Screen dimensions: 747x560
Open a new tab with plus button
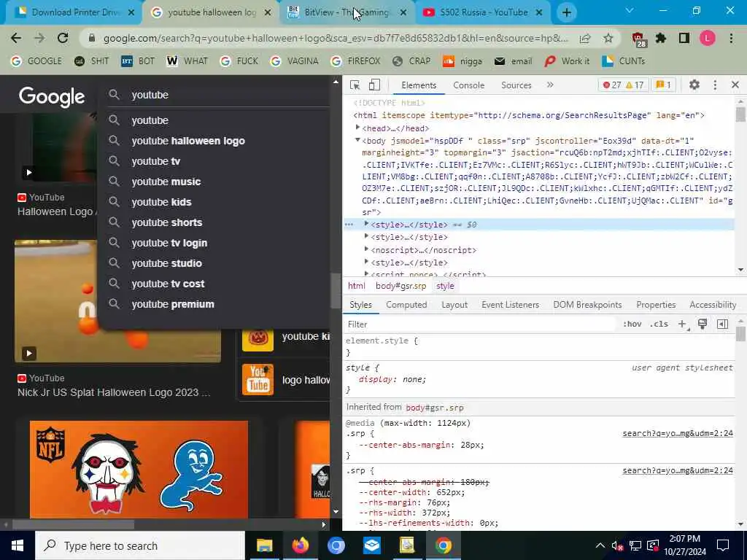pyautogui.click(x=566, y=12)
